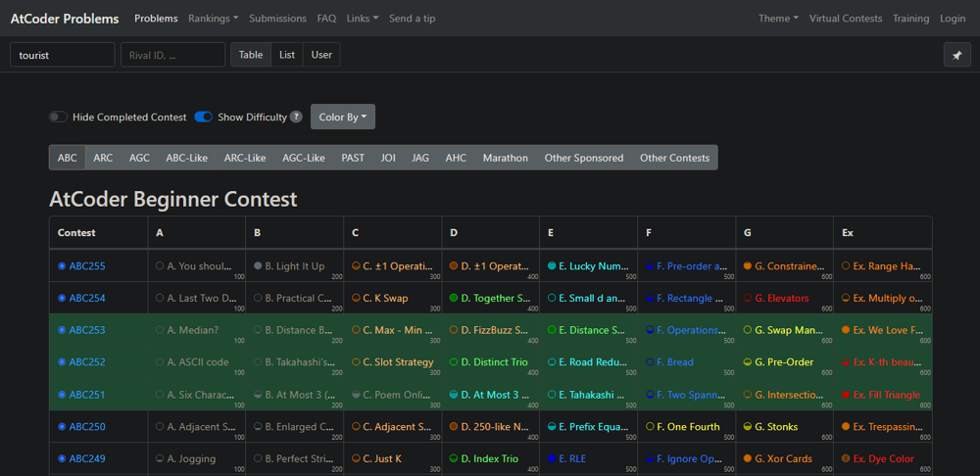Open problem Ex. Fill Triangle
Viewport: 980px width, 476px height.
[x=886, y=395]
